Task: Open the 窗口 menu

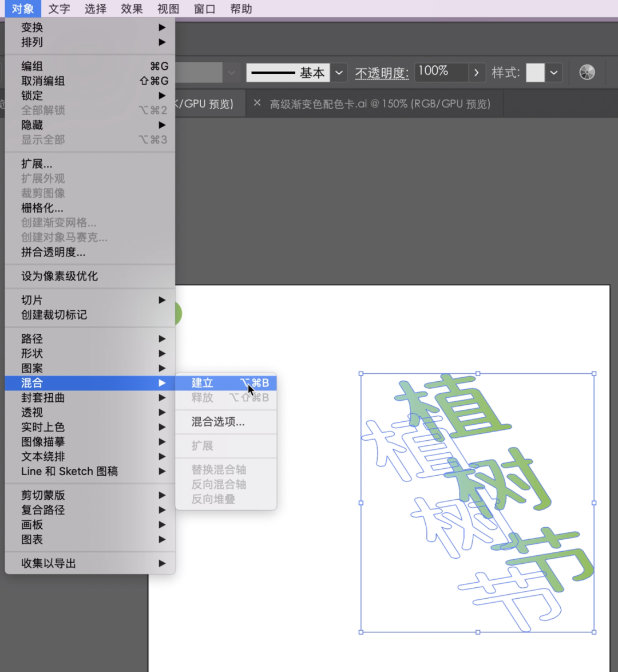Action: click(x=204, y=9)
